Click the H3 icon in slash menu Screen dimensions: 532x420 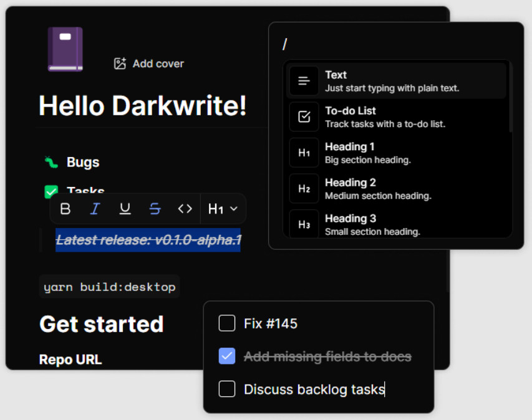point(304,224)
